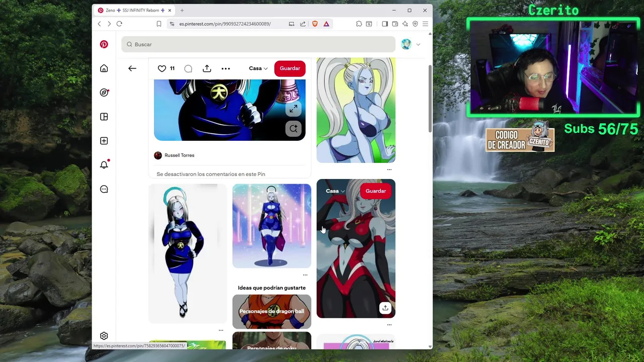Click the 'Ideas que podrían gustarte' heading
644x362 pixels.
tap(272, 288)
